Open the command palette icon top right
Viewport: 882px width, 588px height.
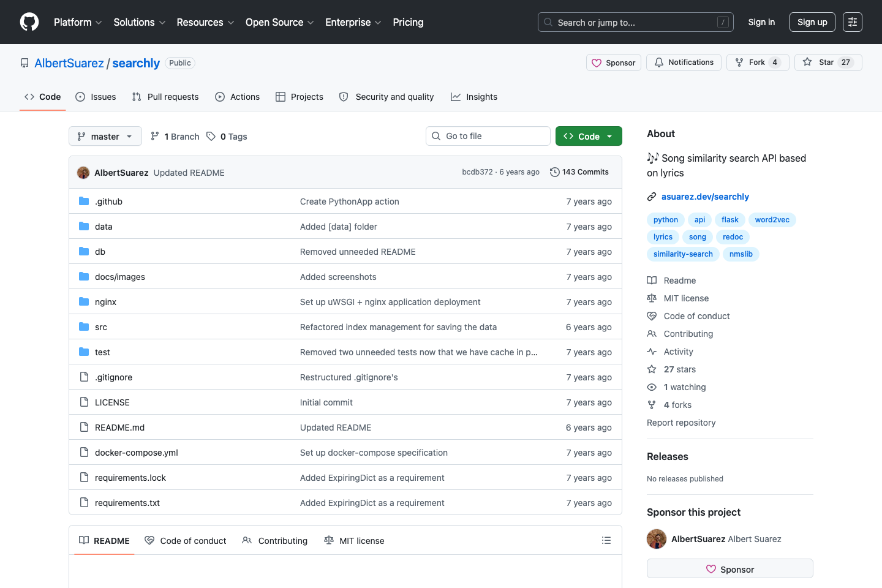click(x=853, y=22)
